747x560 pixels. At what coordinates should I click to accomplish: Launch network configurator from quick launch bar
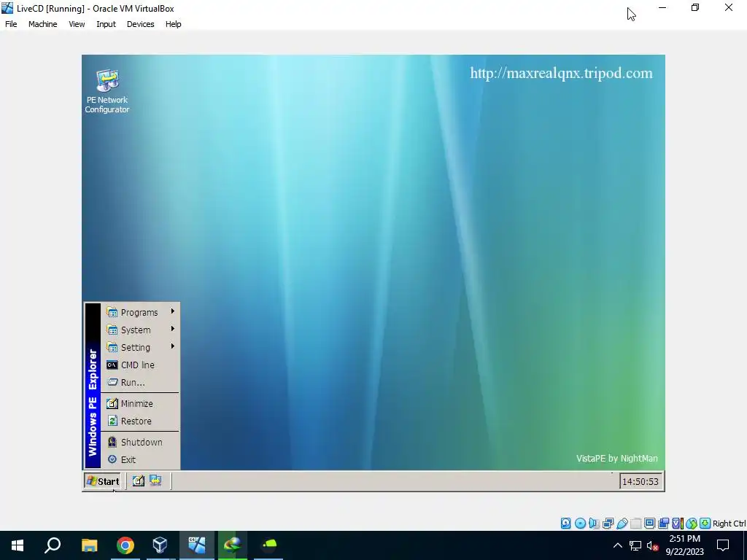155,481
